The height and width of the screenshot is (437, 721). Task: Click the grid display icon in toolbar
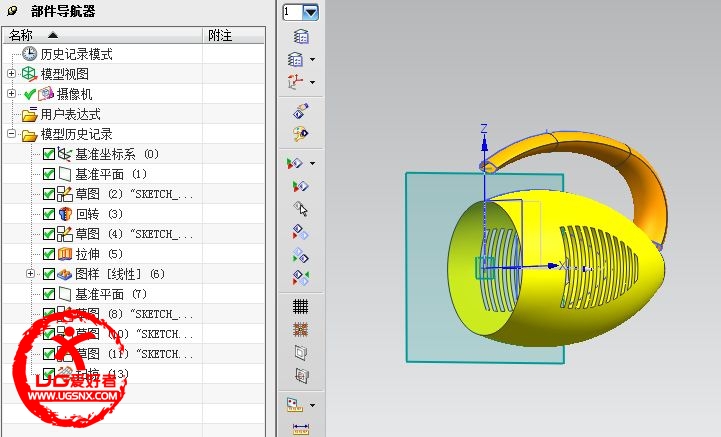(299, 306)
